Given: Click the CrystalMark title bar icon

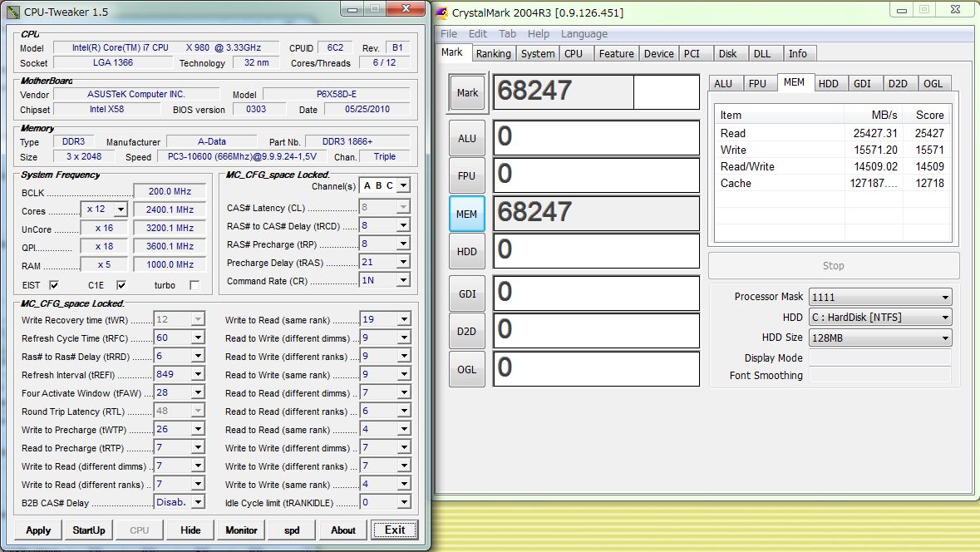Looking at the screenshot, I should [x=442, y=12].
